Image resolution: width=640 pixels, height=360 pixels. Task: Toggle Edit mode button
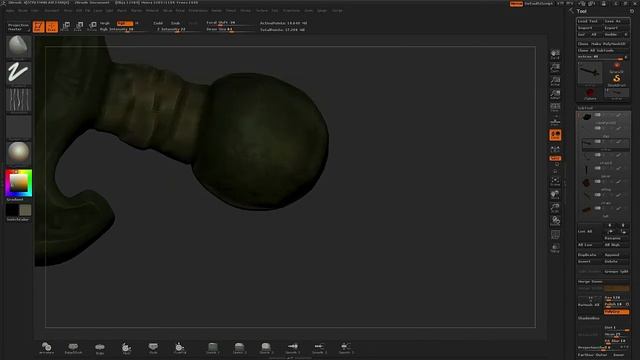click(38, 27)
